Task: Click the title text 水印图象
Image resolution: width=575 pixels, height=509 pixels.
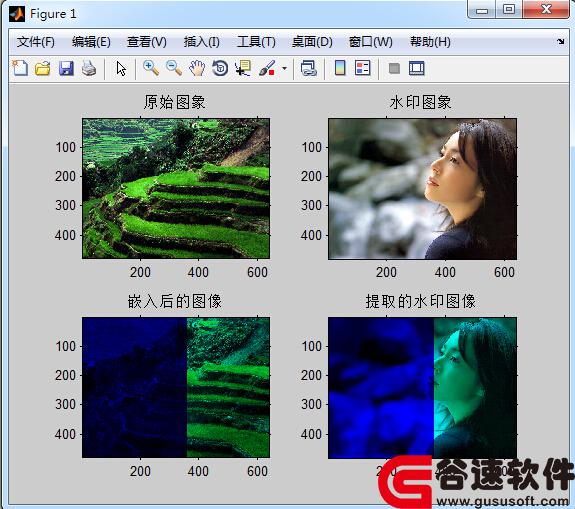Action: click(x=420, y=102)
